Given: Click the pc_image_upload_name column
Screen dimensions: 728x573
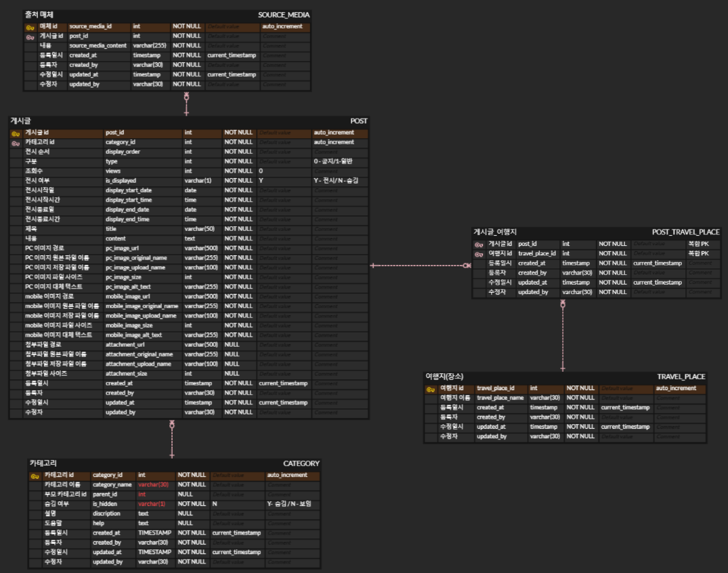Looking at the screenshot, I should 135,268.
